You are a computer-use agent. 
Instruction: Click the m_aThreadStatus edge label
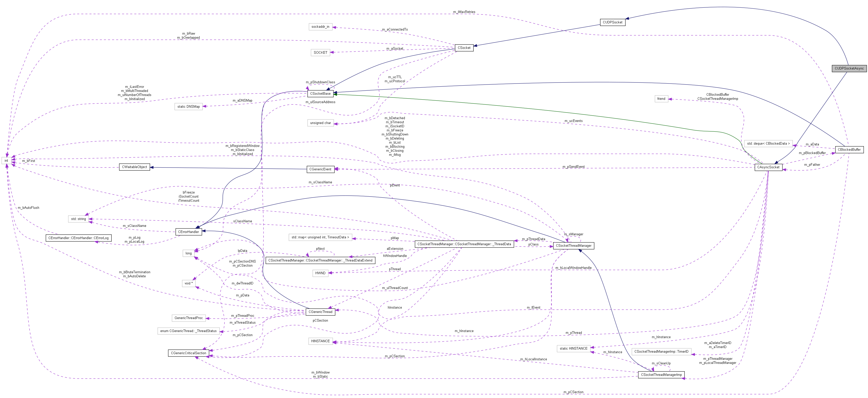242,323
